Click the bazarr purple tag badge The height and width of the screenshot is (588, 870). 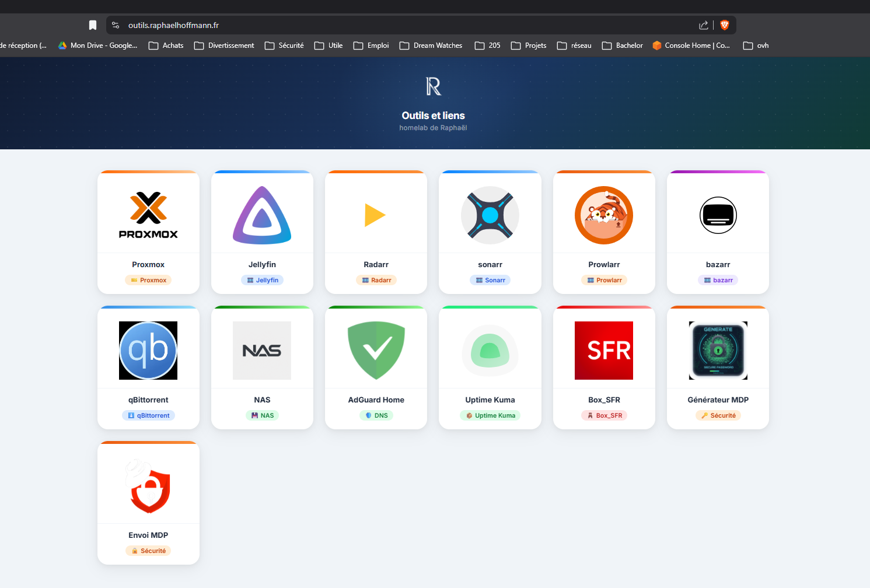coord(718,280)
